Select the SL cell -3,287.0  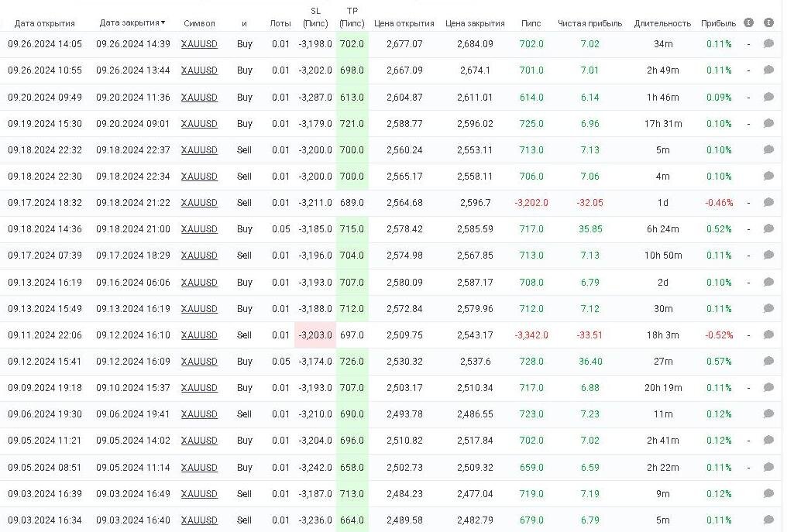point(315,98)
